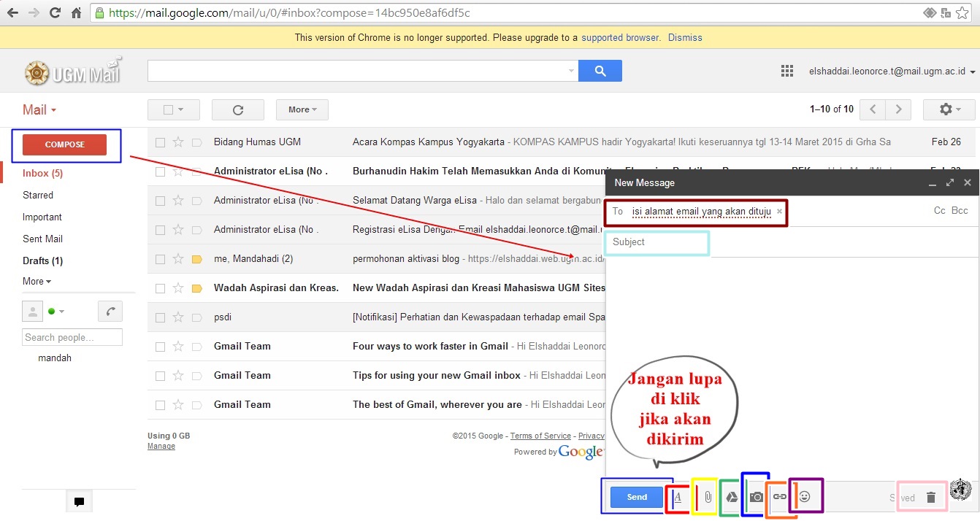Tick the checkbox beside the psdi email
This screenshot has width=980, height=521.
[x=160, y=317]
